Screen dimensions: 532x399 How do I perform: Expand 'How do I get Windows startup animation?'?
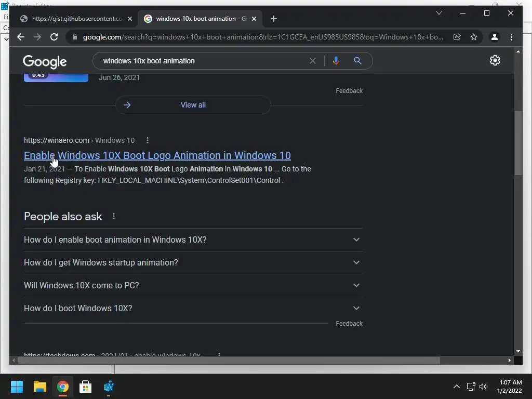[193, 262]
